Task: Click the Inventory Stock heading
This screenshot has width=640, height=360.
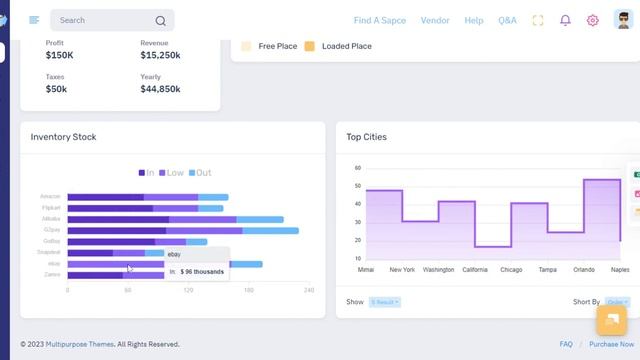Action: tap(63, 137)
